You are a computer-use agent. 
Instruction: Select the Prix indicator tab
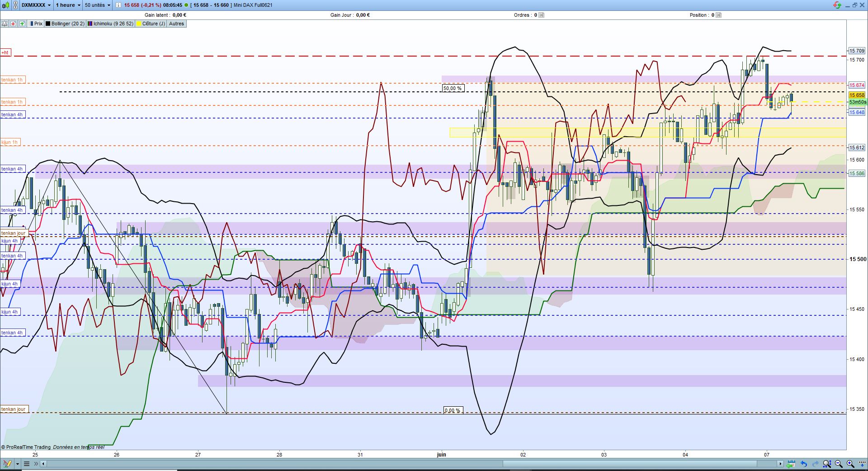(36, 24)
